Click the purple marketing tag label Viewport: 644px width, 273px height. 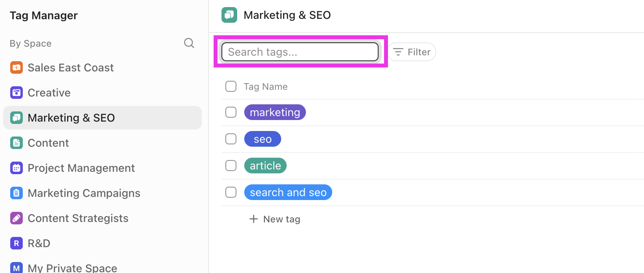(x=275, y=112)
